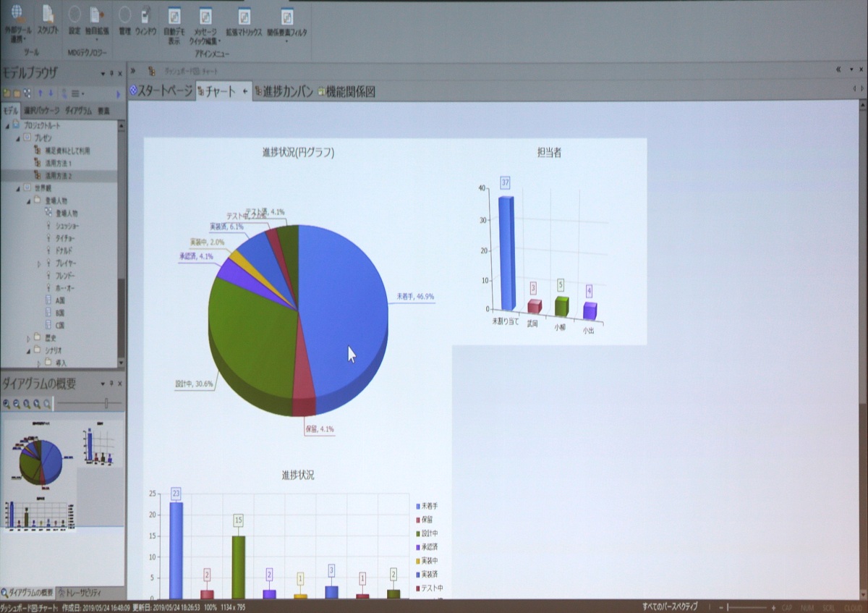The image size is (868, 613).
Task: Click the ウィンドウ ribbon icon
Action: click(x=145, y=15)
